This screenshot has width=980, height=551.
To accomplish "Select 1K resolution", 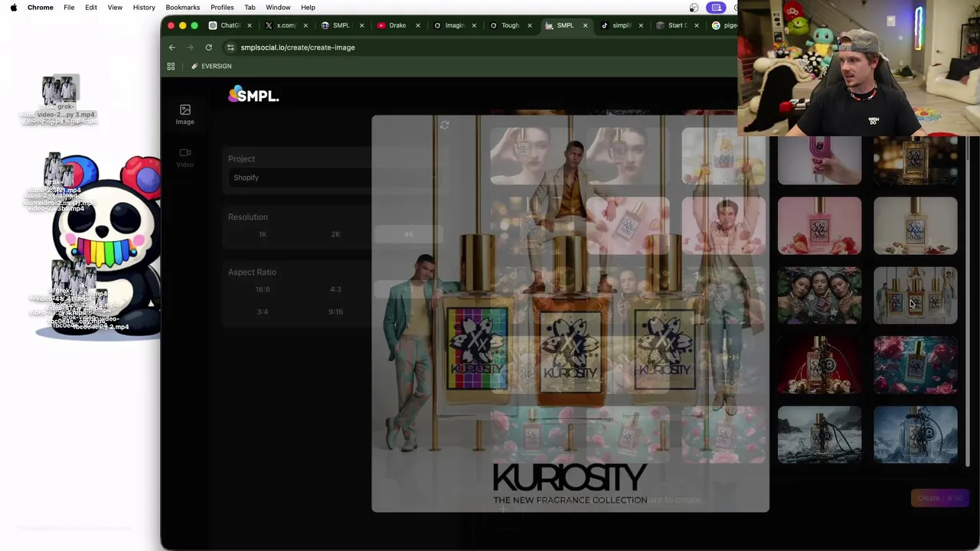I will [x=263, y=234].
